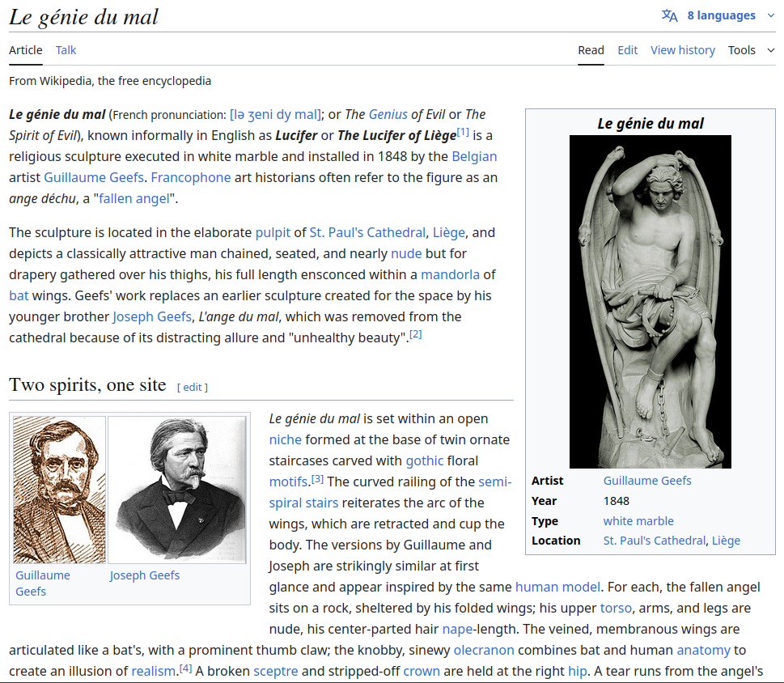Open the crown link
The image size is (784, 683).
[x=422, y=671]
